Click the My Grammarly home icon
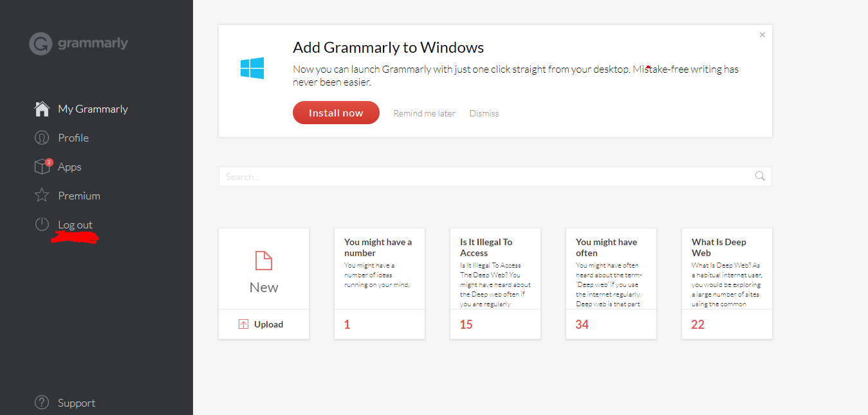 click(42, 109)
